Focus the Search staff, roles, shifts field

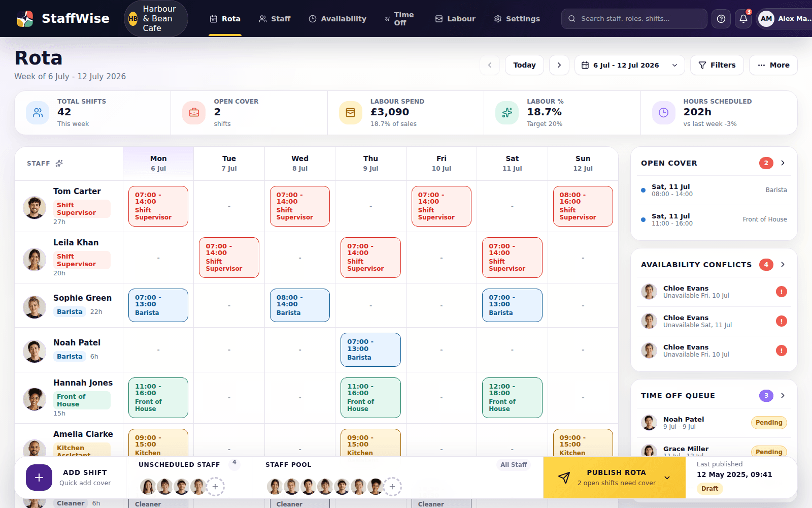click(x=634, y=19)
